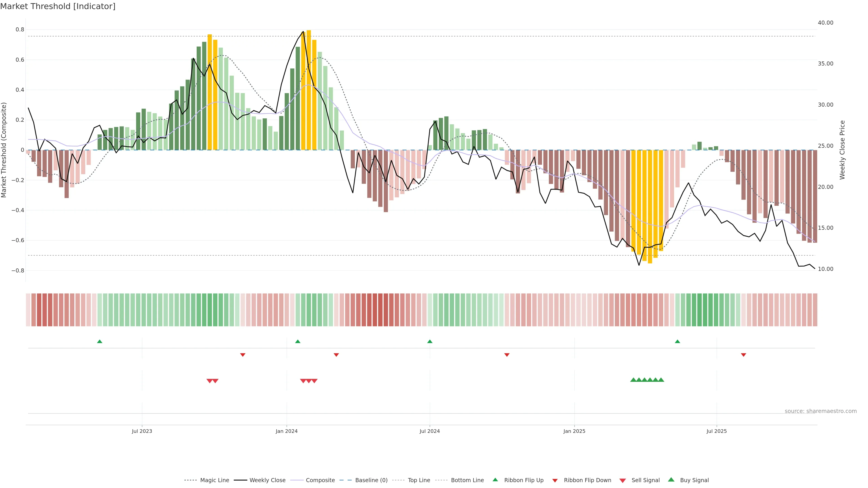This screenshot has height=488, width=868.
Task: Click the Sell Signal legend marker icon
Action: pos(623,481)
